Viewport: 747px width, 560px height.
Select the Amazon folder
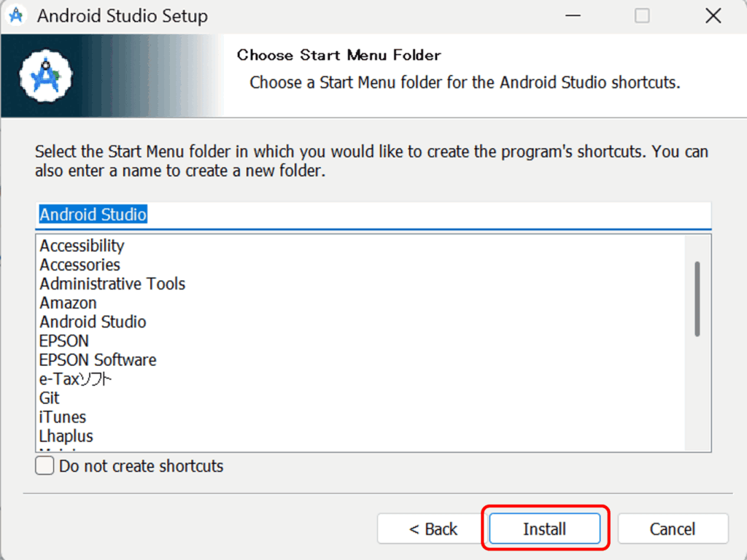pyautogui.click(x=68, y=303)
